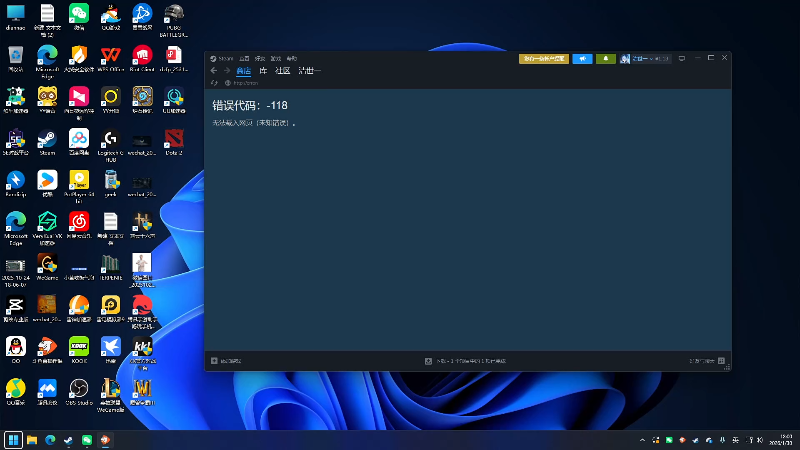
Task: Select the NetEase Cloud Music desktop icon
Action: point(79,226)
